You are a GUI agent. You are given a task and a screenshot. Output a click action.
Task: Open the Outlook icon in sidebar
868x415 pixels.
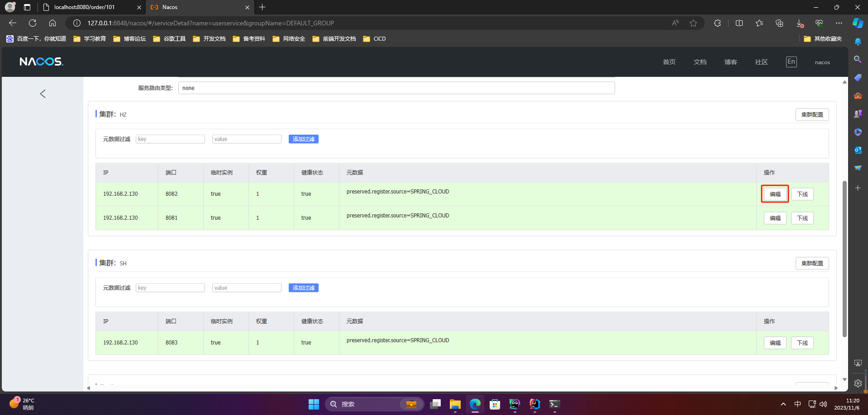point(858,150)
